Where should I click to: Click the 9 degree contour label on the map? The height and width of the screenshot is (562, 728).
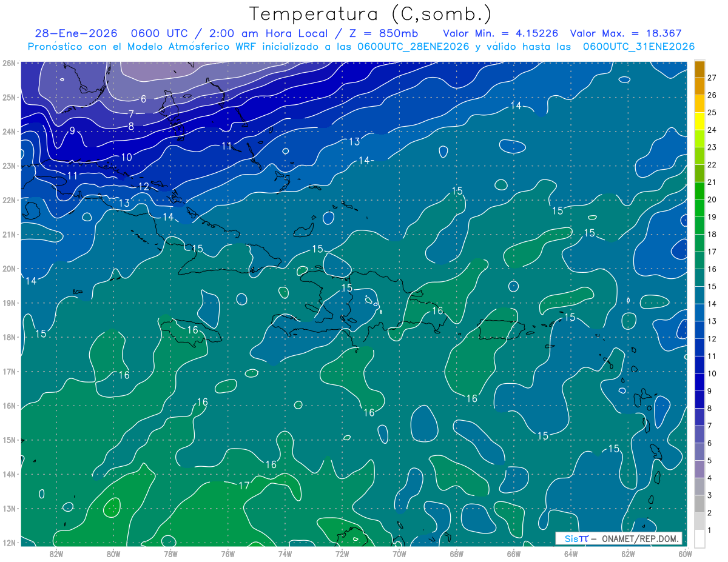coord(72,130)
